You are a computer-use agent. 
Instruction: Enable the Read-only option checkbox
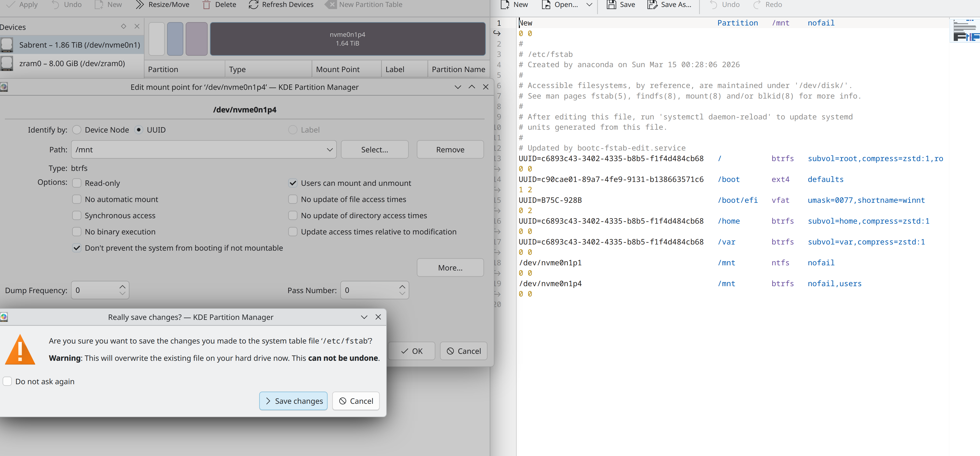point(77,183)
